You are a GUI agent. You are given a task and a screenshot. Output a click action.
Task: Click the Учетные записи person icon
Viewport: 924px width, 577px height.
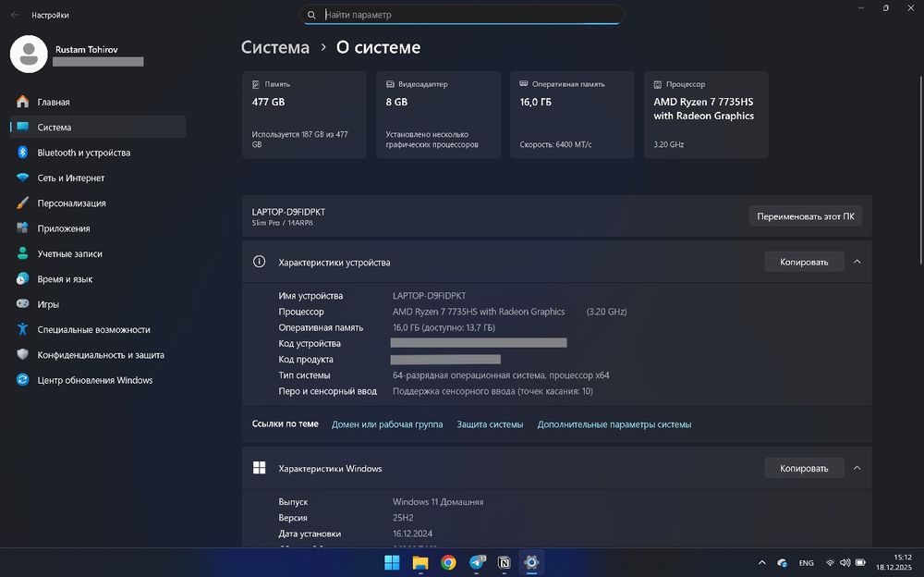[22, 253]
